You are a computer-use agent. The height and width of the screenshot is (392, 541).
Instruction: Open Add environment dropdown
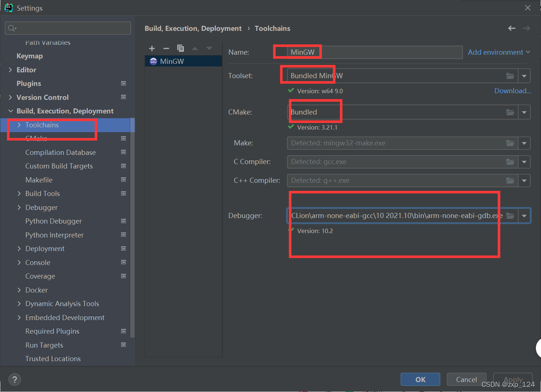point(499,52)
